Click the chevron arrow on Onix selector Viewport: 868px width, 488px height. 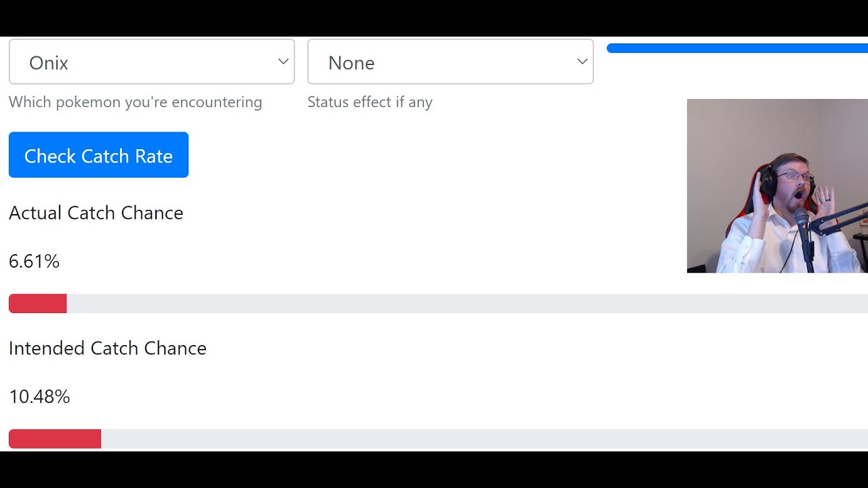point(283,62)
